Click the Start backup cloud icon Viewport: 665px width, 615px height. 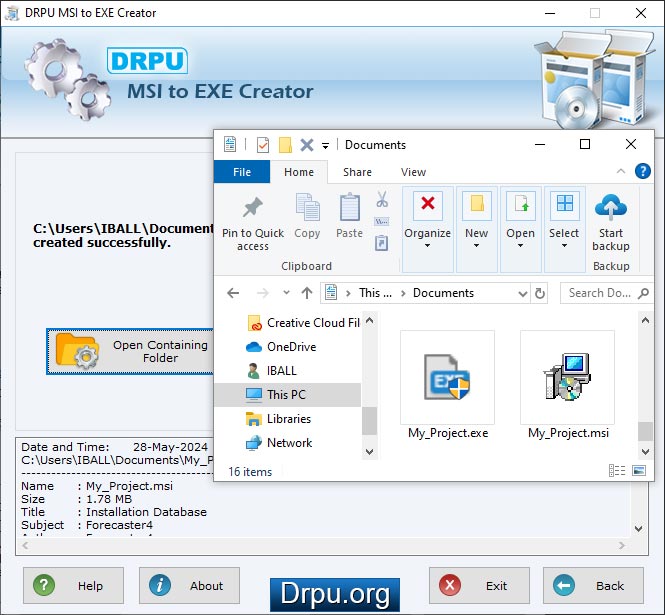(611, 207)
